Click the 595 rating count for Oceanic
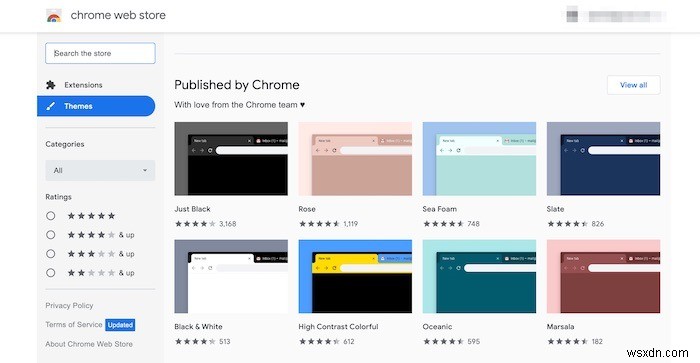 pos(474,342)
